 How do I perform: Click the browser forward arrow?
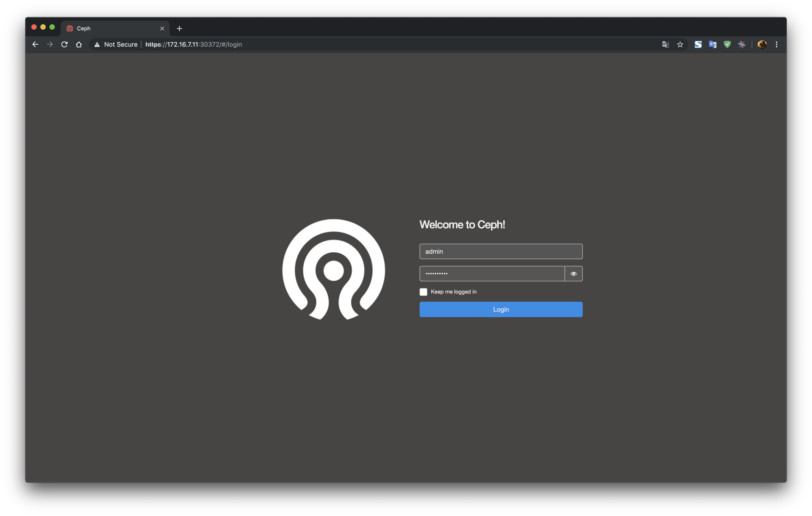[50, 44]
